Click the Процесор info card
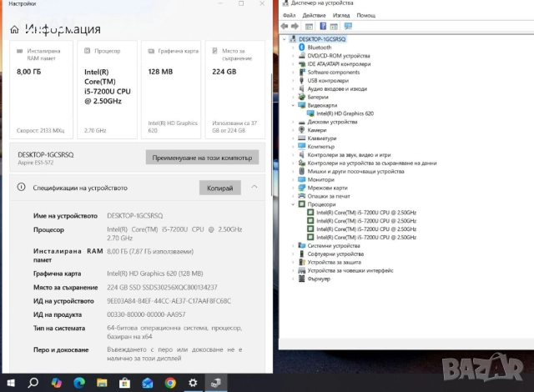This screenshot has height=392, width=534. coord(107,90)
